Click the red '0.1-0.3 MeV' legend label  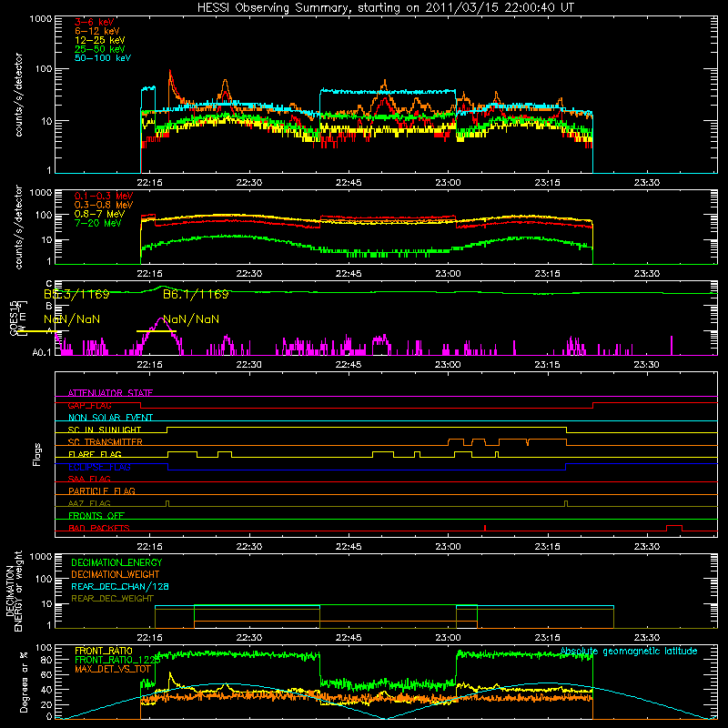(x=104, y=196)
